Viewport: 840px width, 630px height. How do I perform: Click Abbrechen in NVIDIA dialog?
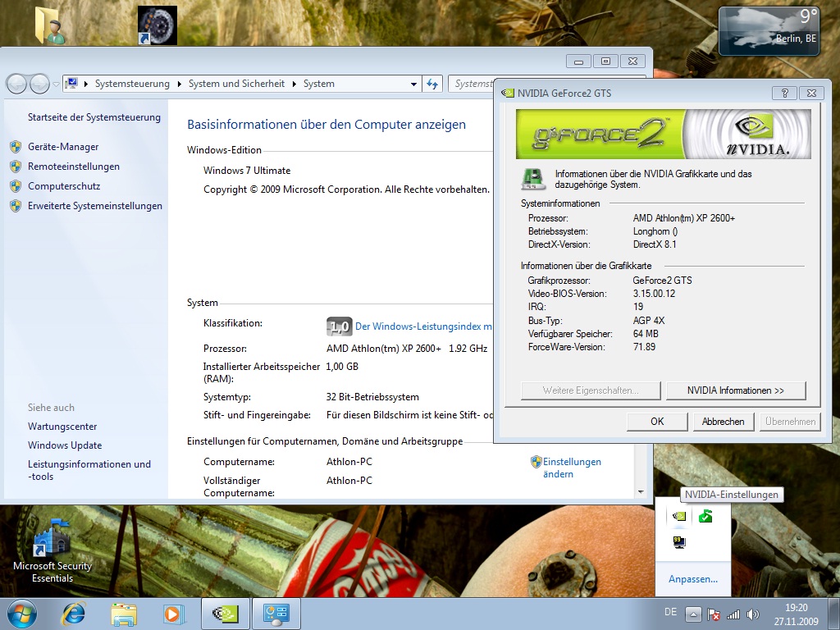724,422
